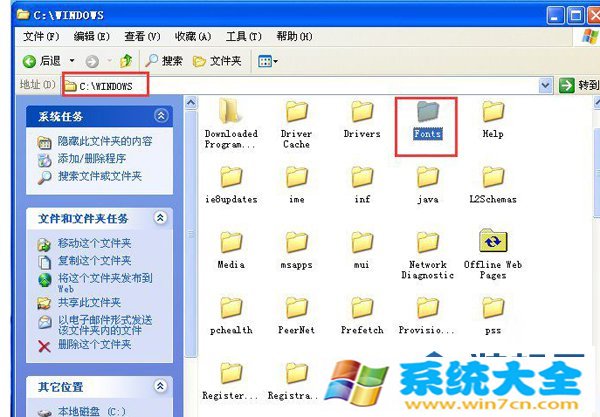Viewport: 600px width, 417px height.
Task: Click the task pane scrollbar thumb
Action: 191,233
